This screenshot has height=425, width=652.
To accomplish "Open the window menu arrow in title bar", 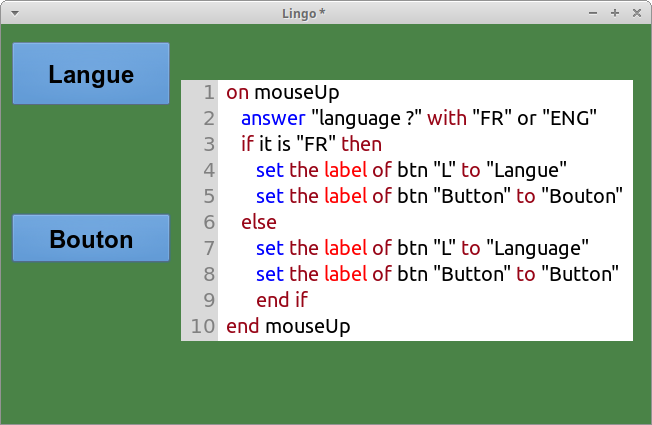I will point(12,12).
